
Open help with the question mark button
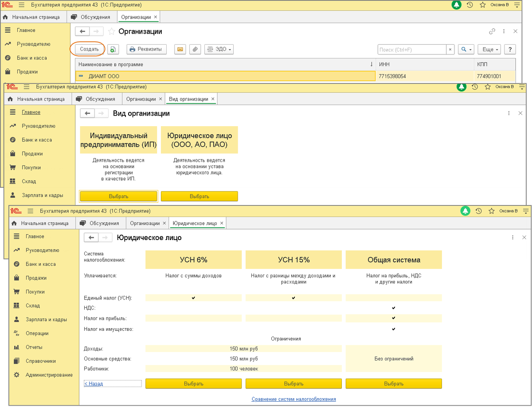coord(510,49)
